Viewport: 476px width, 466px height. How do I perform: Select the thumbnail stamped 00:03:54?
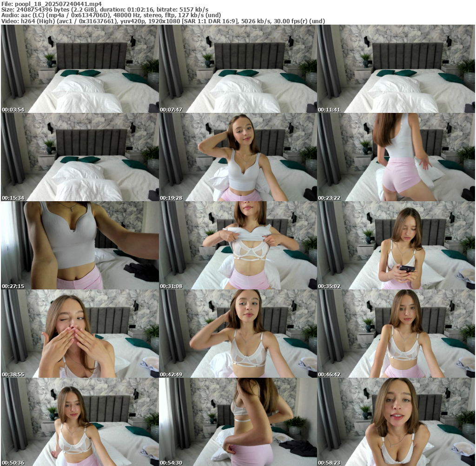[80, 69]
